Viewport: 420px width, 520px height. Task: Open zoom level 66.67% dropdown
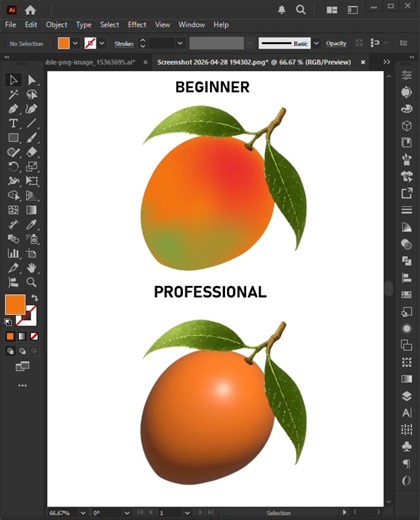83,513
